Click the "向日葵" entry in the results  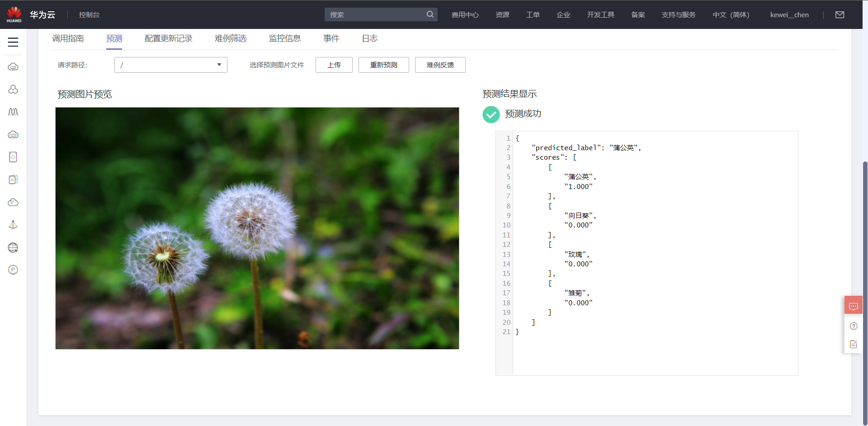(x=580, y=216)
